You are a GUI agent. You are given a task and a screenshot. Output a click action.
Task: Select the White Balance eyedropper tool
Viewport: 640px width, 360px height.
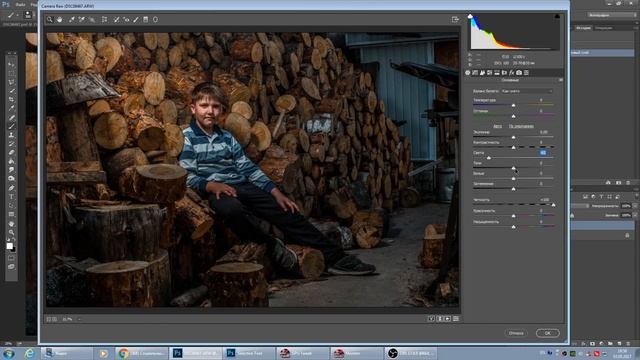tap(72, 19)
